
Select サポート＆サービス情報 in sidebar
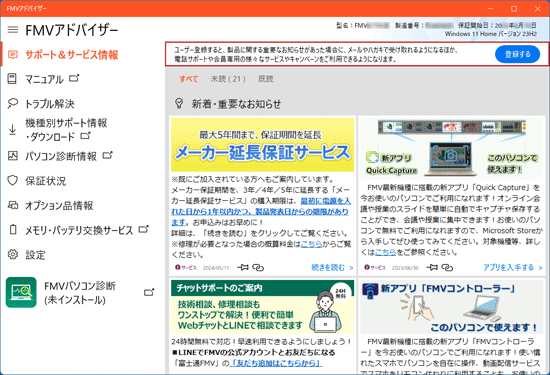click(72, 55)
